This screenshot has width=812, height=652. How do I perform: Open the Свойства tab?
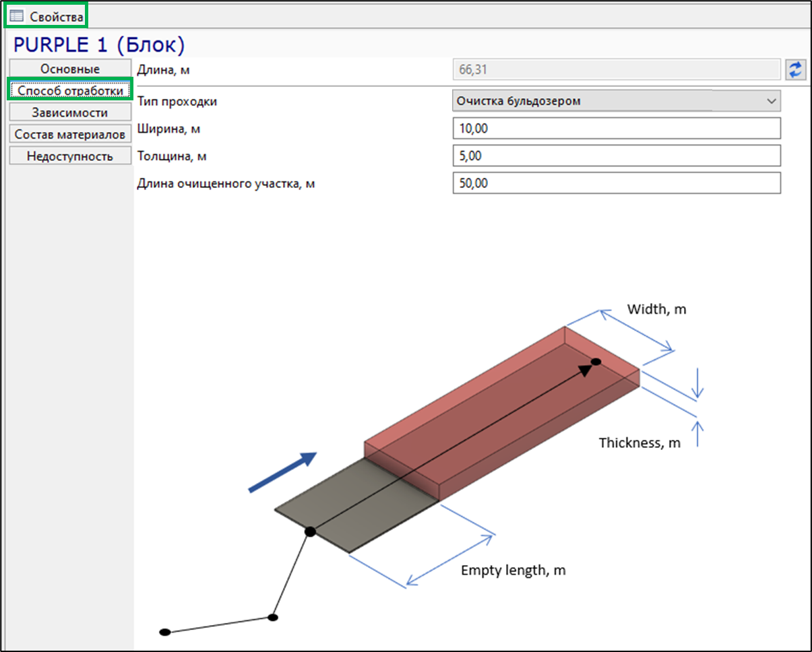pos(46,15)
